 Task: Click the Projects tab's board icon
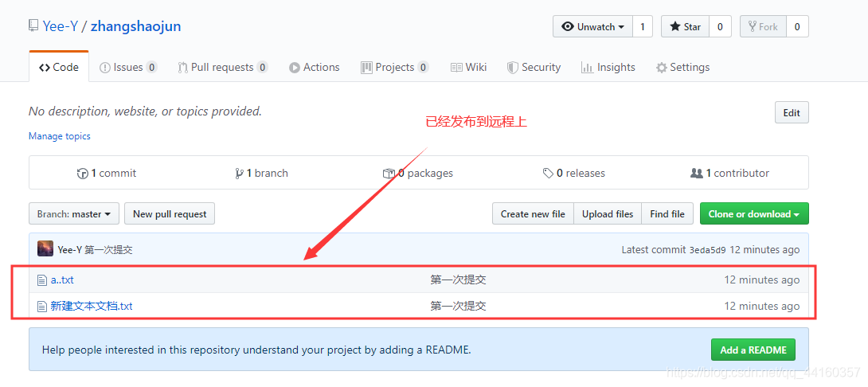[x=366, y=68]
